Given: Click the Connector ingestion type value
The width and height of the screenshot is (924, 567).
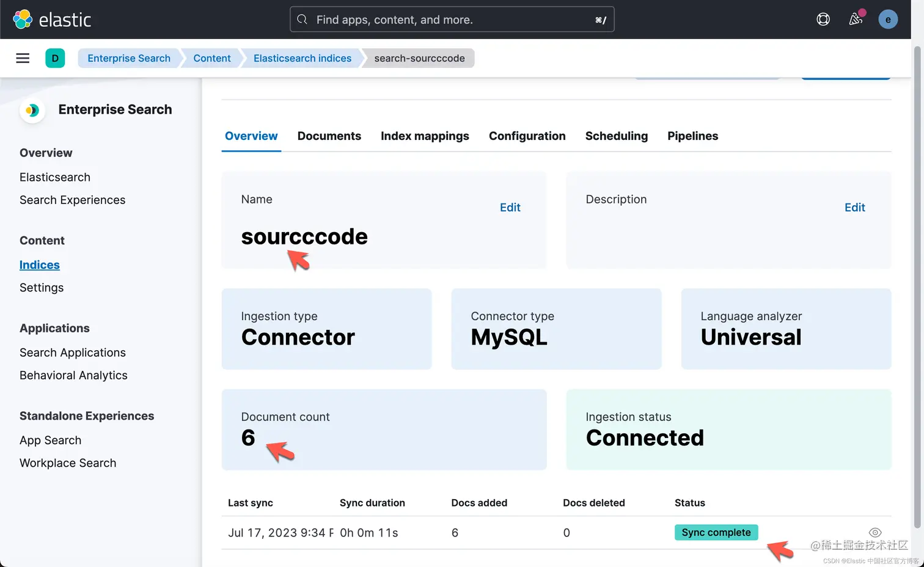Looking at the screenshot, I should point(298,337).
